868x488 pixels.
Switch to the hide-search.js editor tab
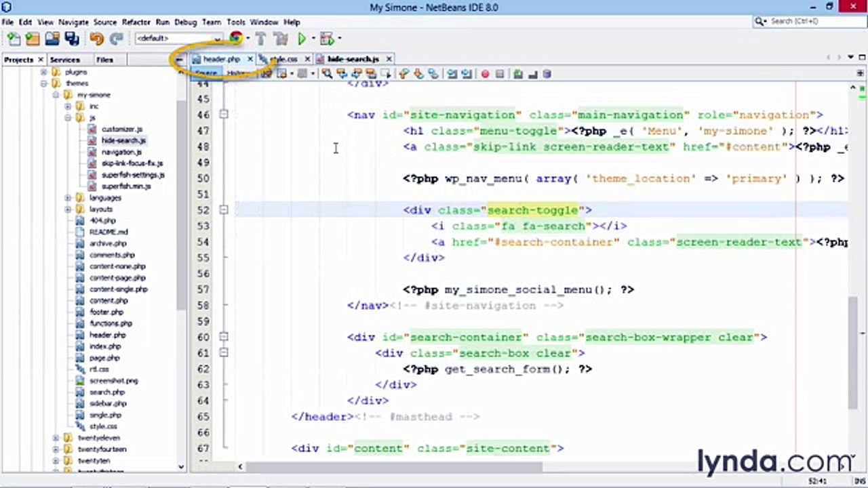[353, 59]
